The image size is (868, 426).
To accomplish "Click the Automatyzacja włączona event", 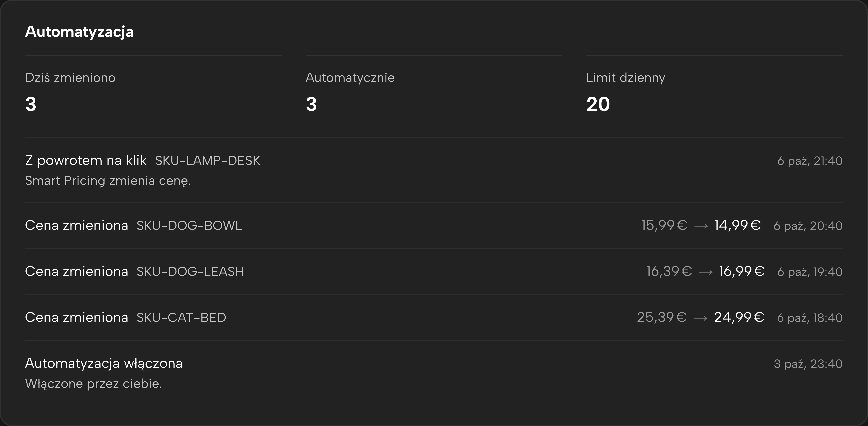I will pos(434,373).
